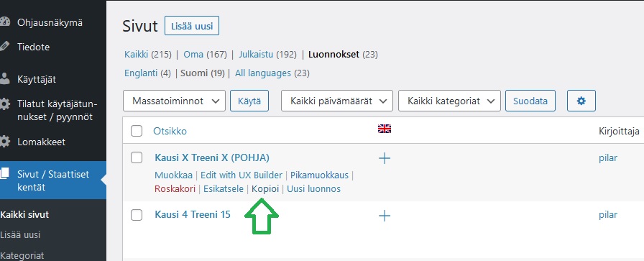Image resolution: width=644 pixels, height=261 pixels.
Task: Click the Suodata filter button
Action: coord(530,101)
